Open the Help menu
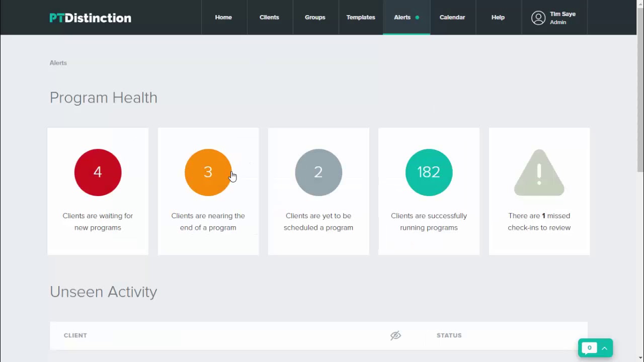The height and width of the screenshot is (362, 644). point(498,17)
